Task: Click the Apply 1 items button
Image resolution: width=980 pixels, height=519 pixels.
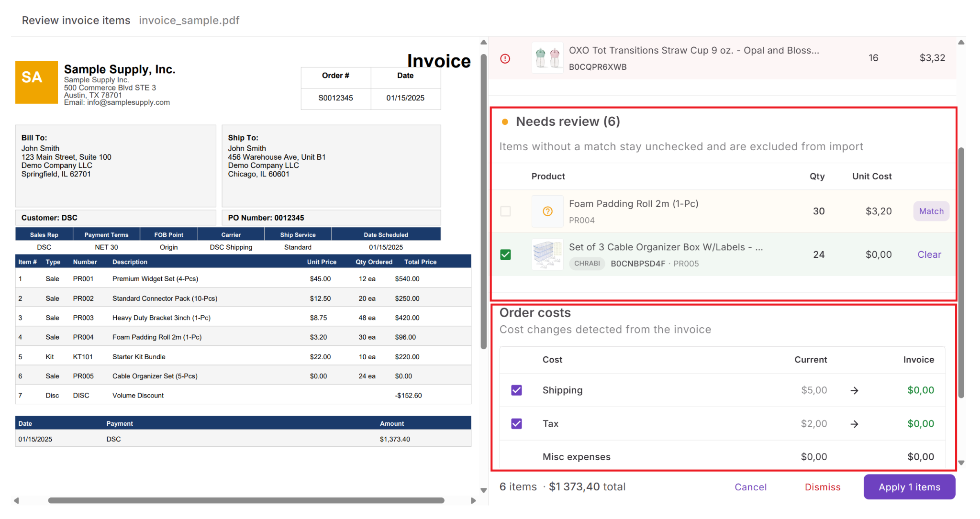Action: (909, 487)
